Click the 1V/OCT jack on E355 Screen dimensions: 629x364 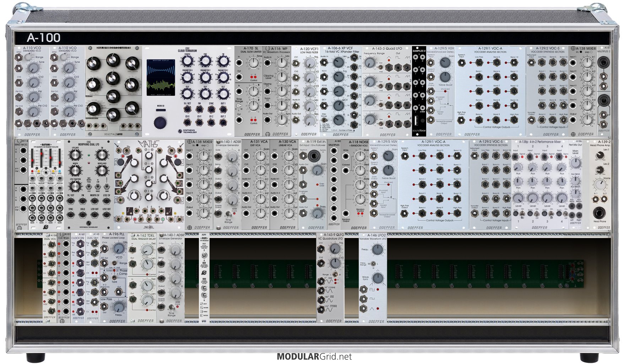[x=71, y=202]
